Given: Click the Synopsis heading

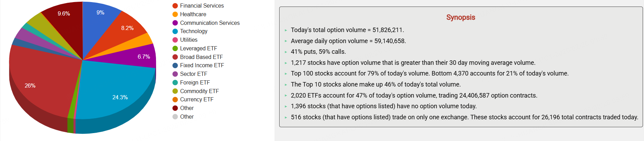Looking at the screenshot, I should pyautogui.click(x=460, y=17).
